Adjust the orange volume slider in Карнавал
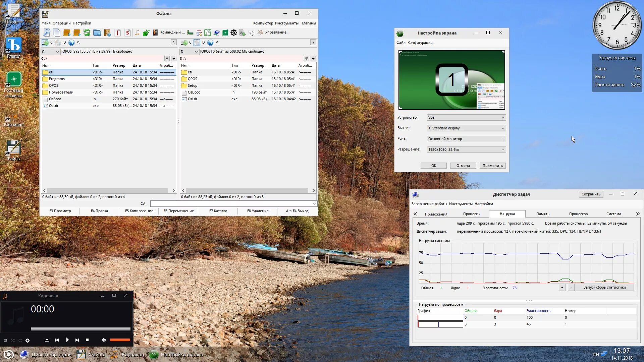The image size is (644, 362). pos(120,340)
